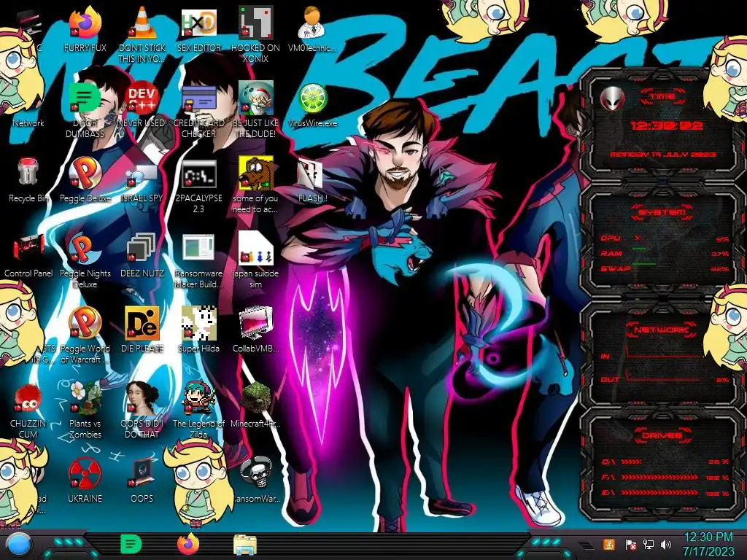Image resolution: width=747 pixels, height=560 pixels.
Task: Click the SYSTEM widget header
Action: [661, 212]
